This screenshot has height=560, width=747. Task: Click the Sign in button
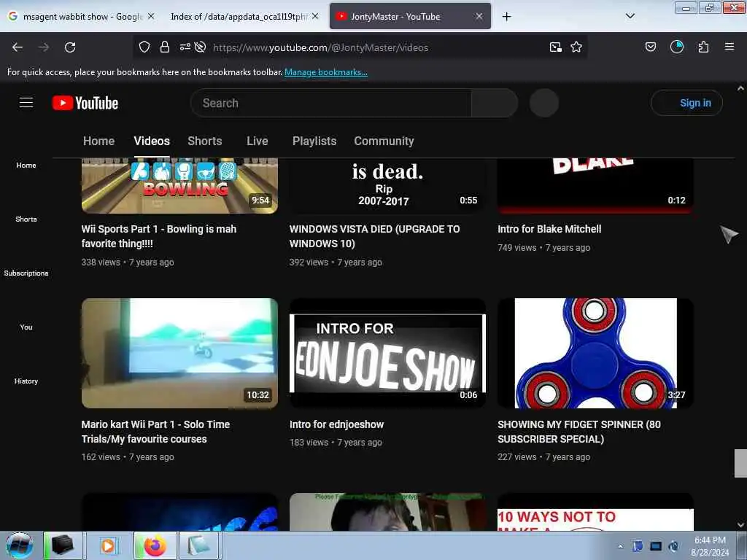click(x=686, y=103)
